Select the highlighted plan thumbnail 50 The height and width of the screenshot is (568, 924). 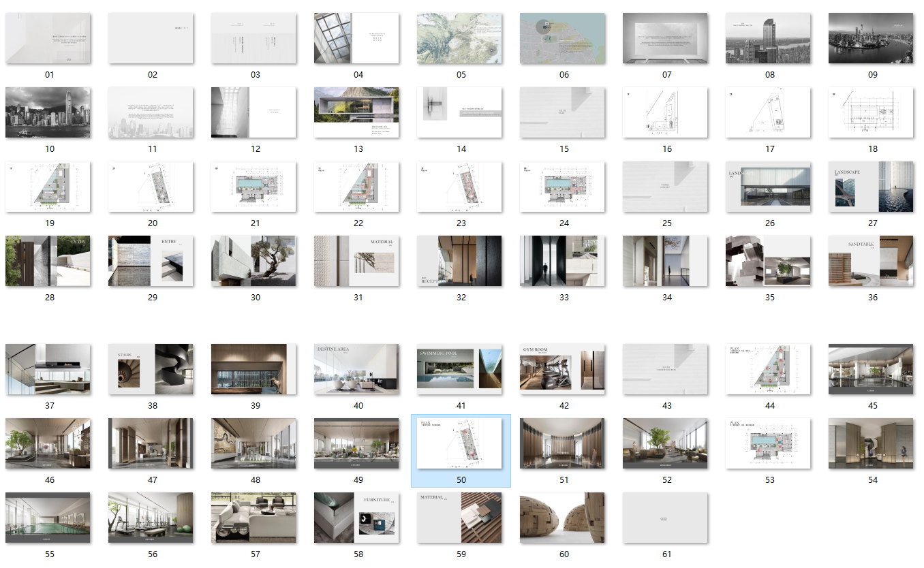click(x=460, y=443)
